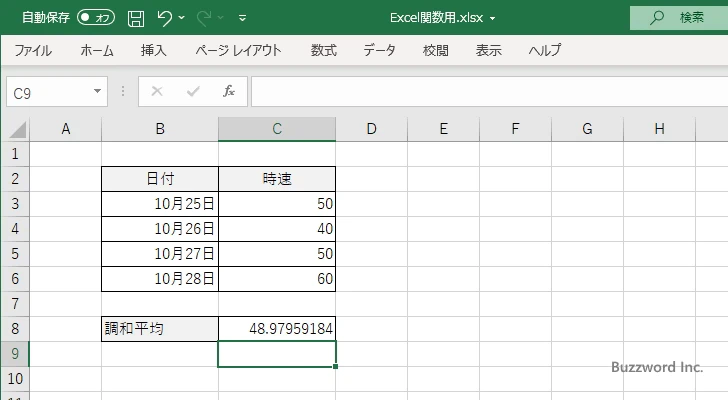
Task: Click the Save floppy disk icon
Action: (136, 18)
